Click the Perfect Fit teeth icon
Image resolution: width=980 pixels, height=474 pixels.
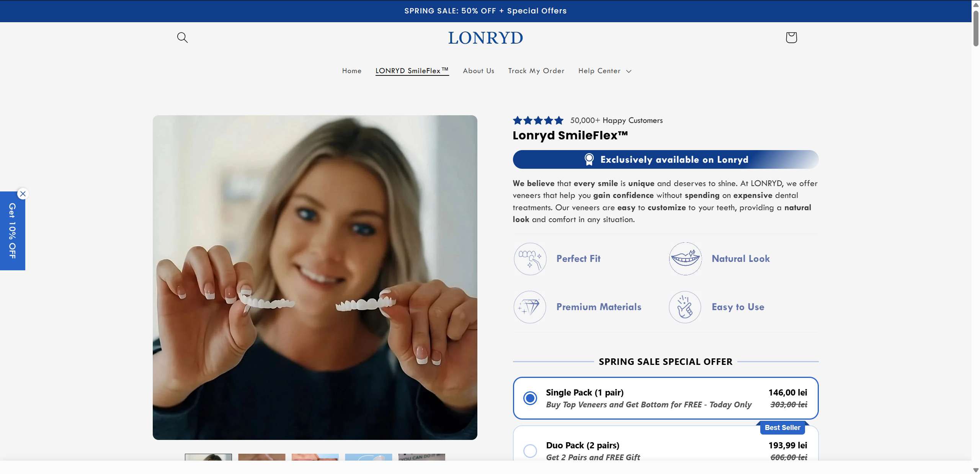(x=530, y=259)
